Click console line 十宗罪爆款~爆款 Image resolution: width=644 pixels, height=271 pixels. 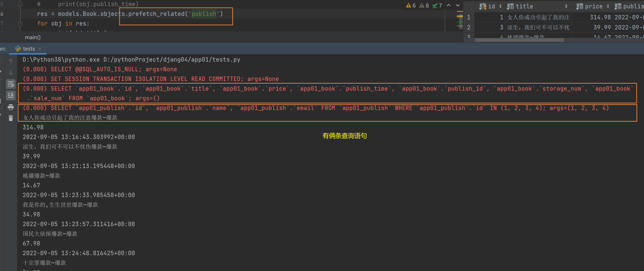click(x=44, y=263)
